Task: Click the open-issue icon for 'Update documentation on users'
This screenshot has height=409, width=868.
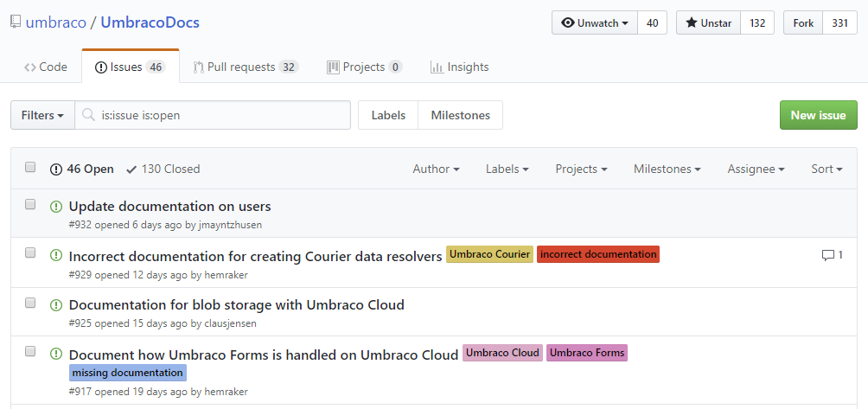Action: [56, 207]
